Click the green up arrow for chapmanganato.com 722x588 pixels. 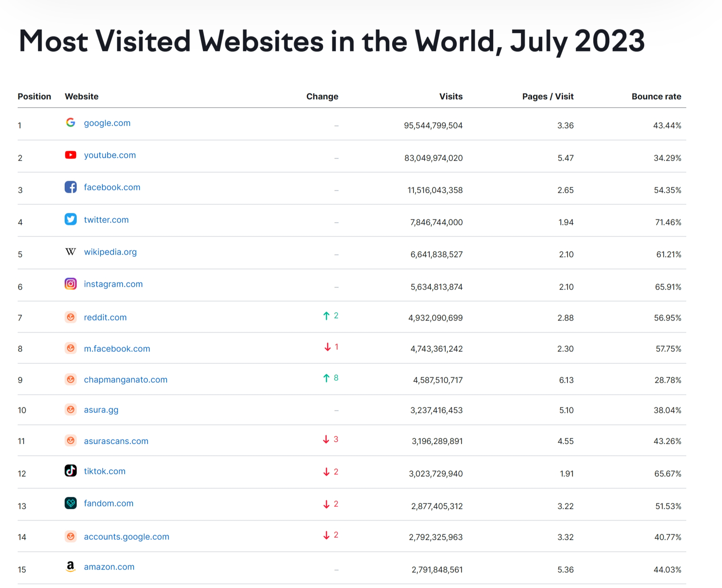(x=326, y=378)
